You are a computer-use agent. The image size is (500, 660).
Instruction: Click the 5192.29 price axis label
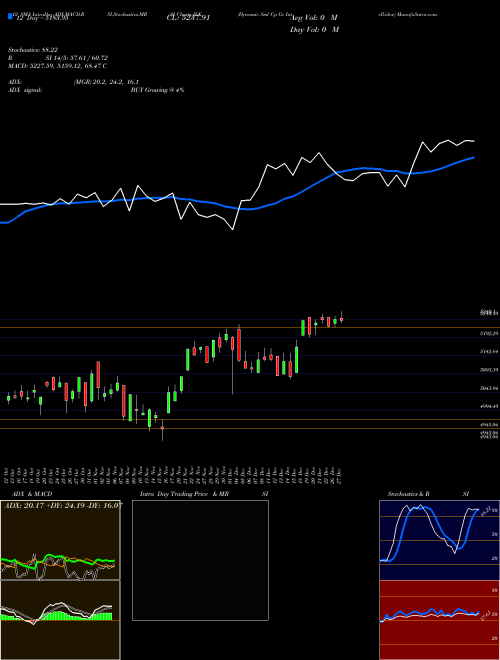click(x=489, y=333)
